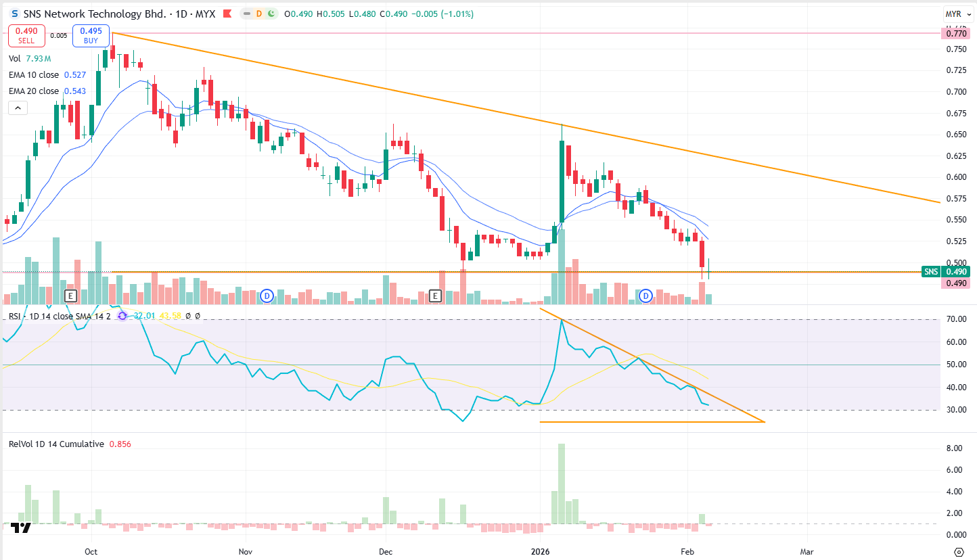Click the first earnings E marker
This screenshot has height=560, width=977.
(70, 296)
